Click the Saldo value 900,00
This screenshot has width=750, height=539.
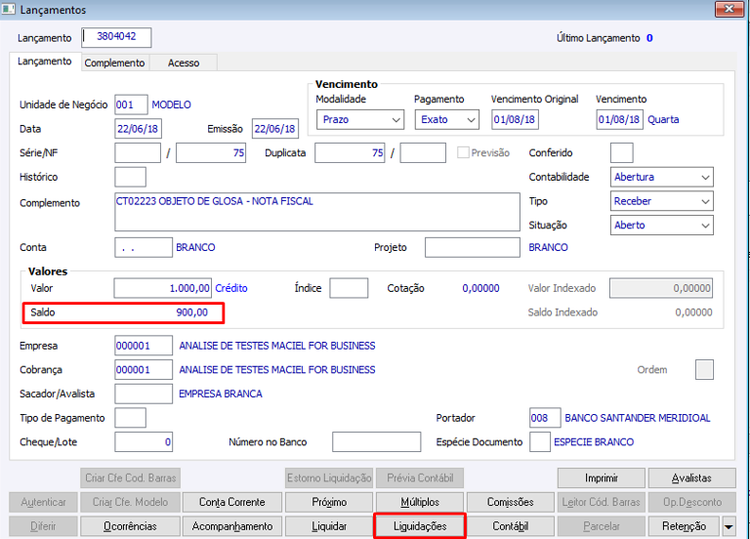tap(192, 313)
